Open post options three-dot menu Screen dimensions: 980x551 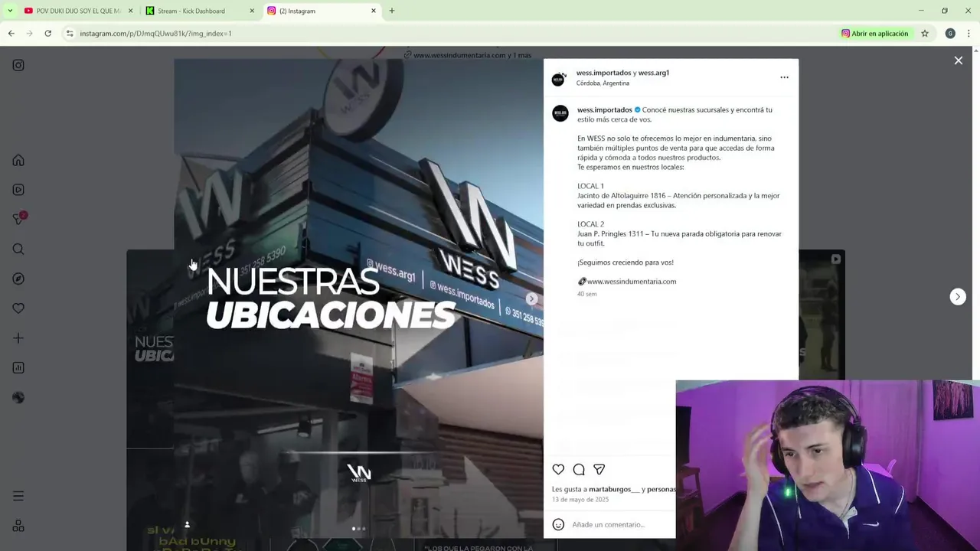tap(784, 77)
